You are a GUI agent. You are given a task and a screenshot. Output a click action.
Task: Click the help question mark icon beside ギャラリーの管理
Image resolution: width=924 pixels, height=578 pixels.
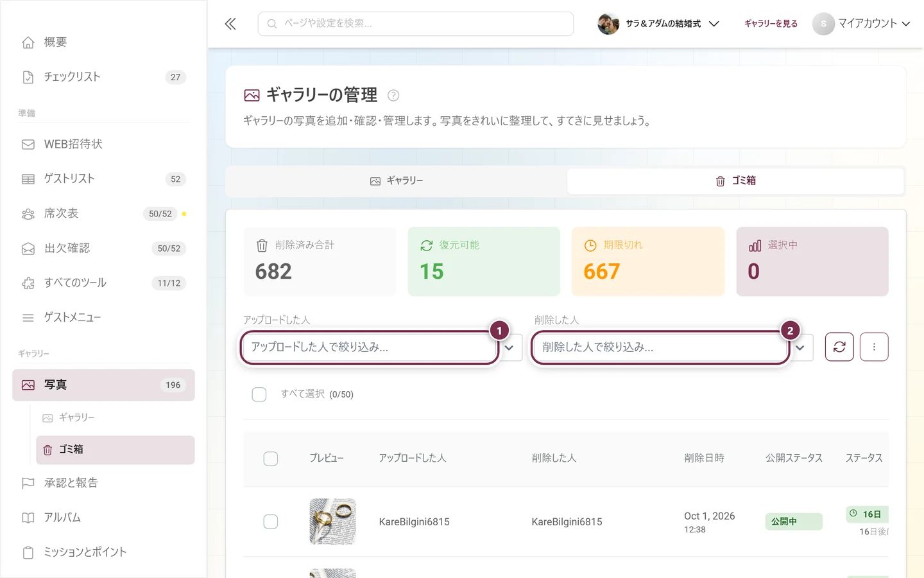click(393, 95)
